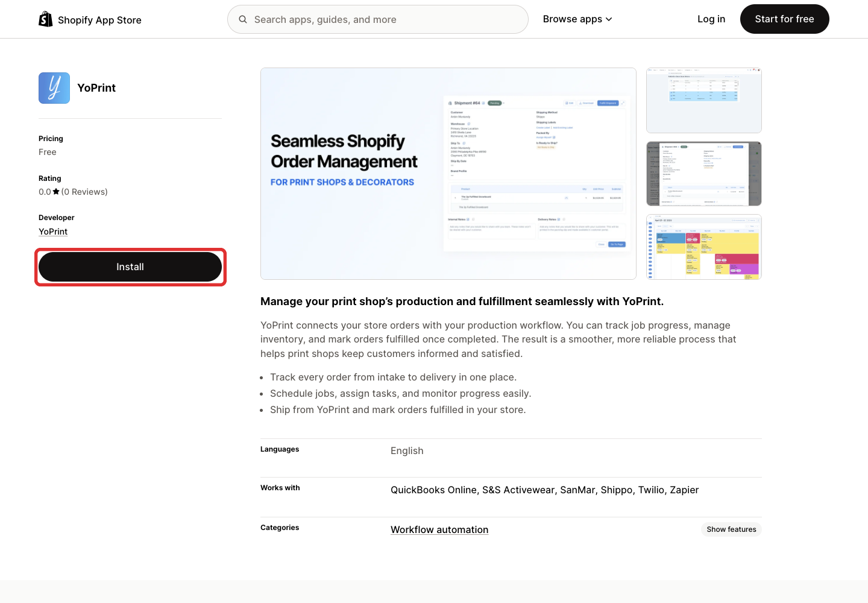Open main Seamless Shopify Order Management image
This screenshot has width=868, height=603.
point(448,174)
